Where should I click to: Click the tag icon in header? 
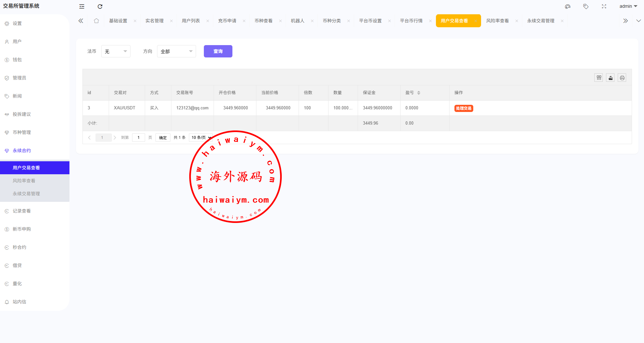(x=586, y=6)
